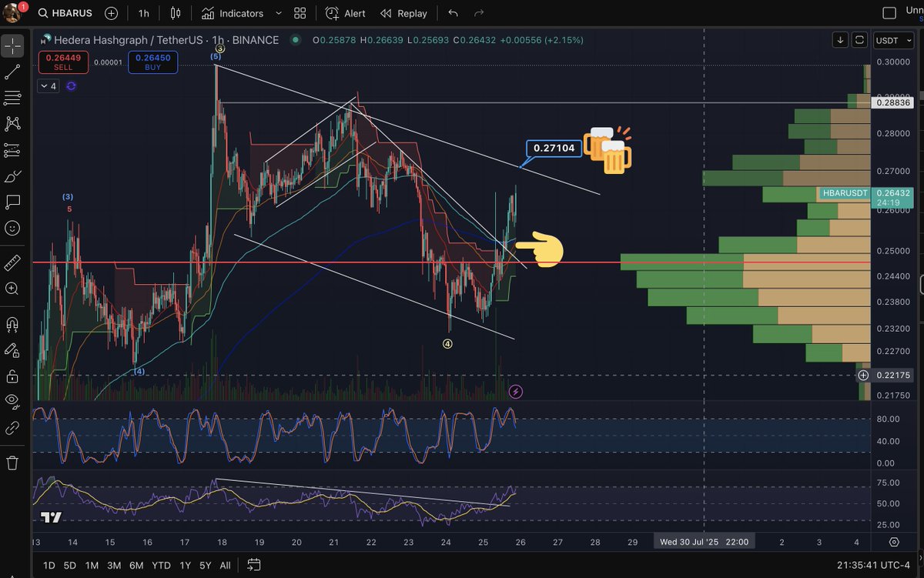Expand the favorite indicators chevron
The image size is (924, 578).
(x=278, y=13)
